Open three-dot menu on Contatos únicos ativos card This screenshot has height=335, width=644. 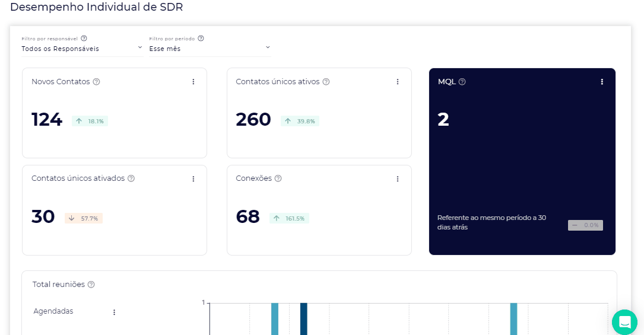click(398, 82)
